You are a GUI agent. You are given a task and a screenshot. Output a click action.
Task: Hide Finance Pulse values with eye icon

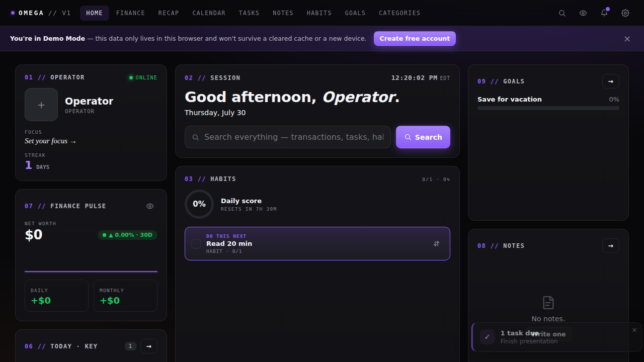[x=150, y=206]
